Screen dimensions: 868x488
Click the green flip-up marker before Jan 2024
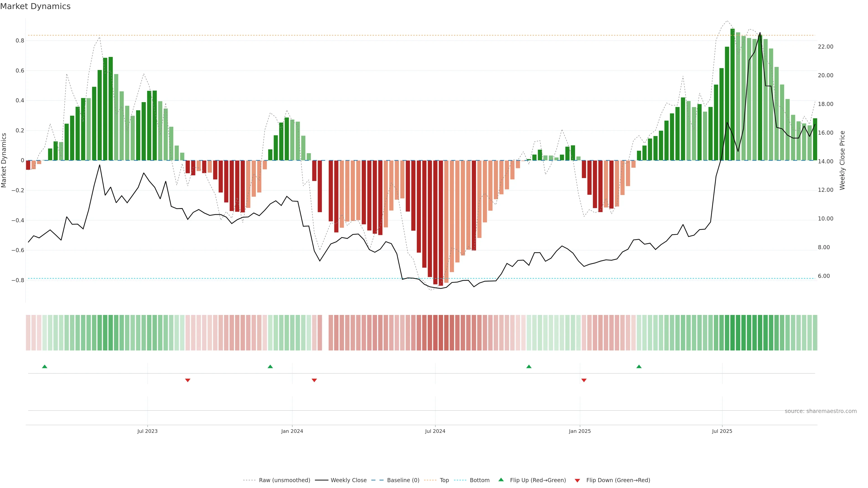(270, 366)
